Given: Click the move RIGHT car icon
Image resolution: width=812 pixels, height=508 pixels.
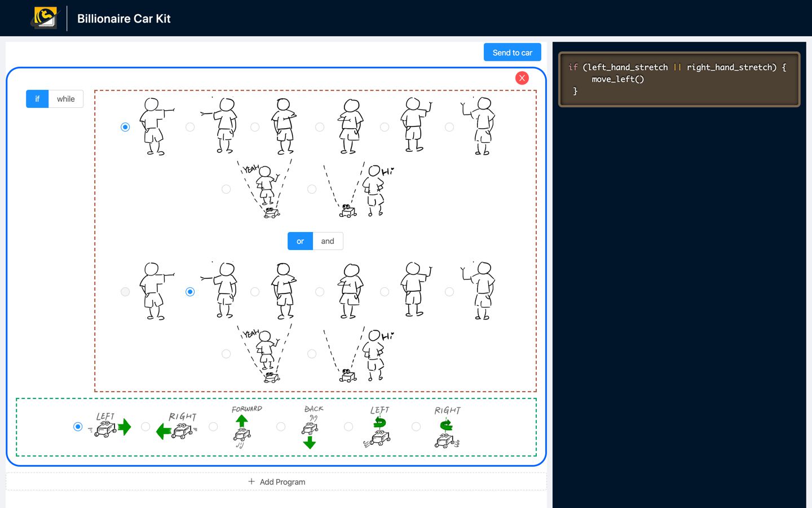Looking at the screenshot, I should coord(177,427).
